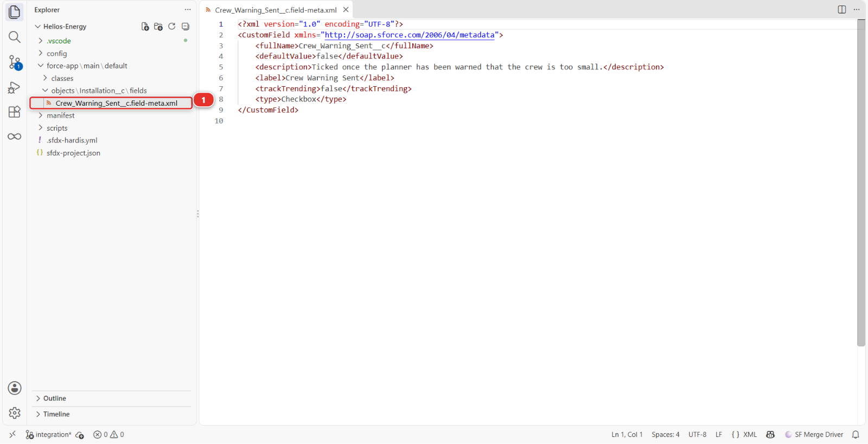Open Source Control view with badge
The height and width of the screenshot is (444, 868).
point(15,62)
